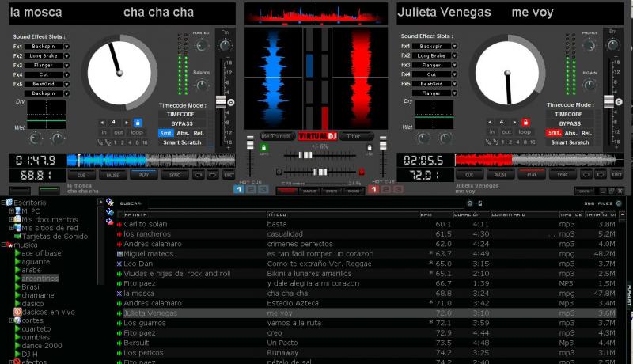Click the green auto pitch lock icon
Screen dimensions: 633x364
[x=263, y=148]
